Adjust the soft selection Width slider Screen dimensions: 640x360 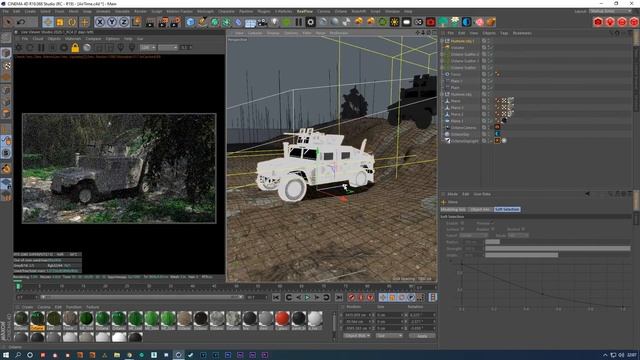click(x=558, y=255)
